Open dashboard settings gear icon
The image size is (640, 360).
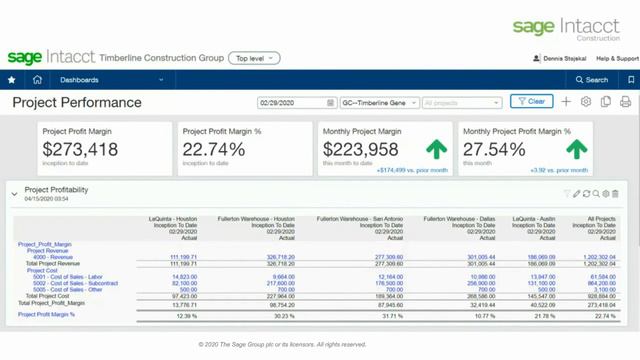click(586, 102)
